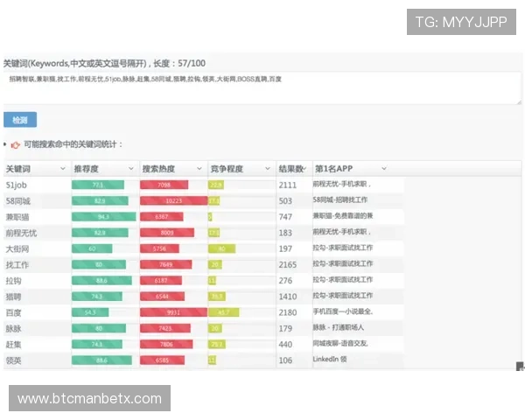Open the 推荐度 column dropdown arrow
Image resolution: width=525 pixels, height=420 pixels.
click(x=131, y=169)
